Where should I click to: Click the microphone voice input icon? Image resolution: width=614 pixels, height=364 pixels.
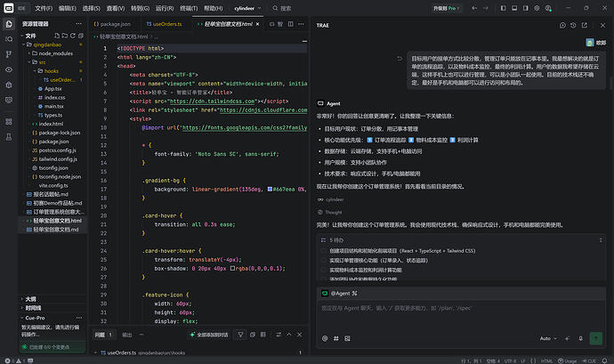click(x=581, y=338)
